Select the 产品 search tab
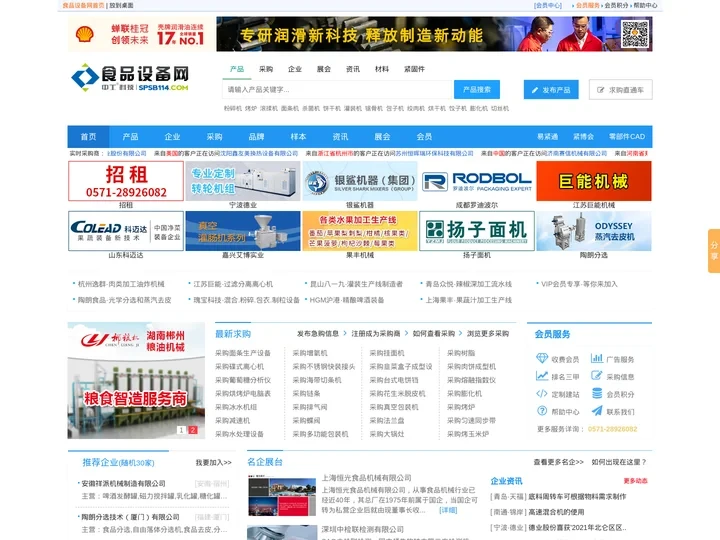720x540 pixels. click(x=237, y=69)
